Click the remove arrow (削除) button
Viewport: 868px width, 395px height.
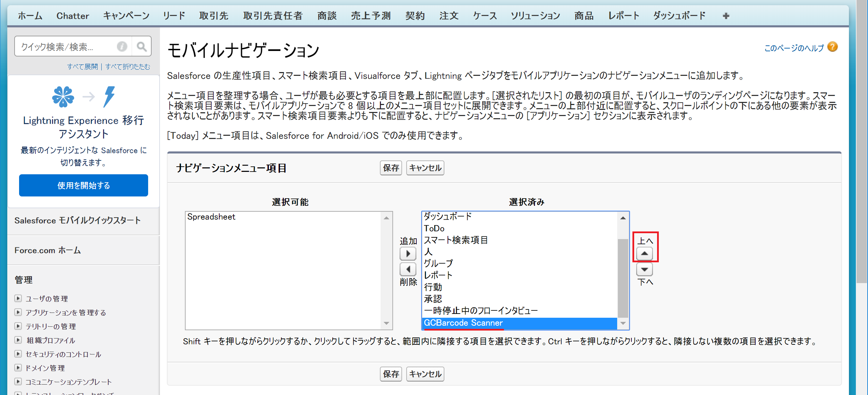click(408, 269)
